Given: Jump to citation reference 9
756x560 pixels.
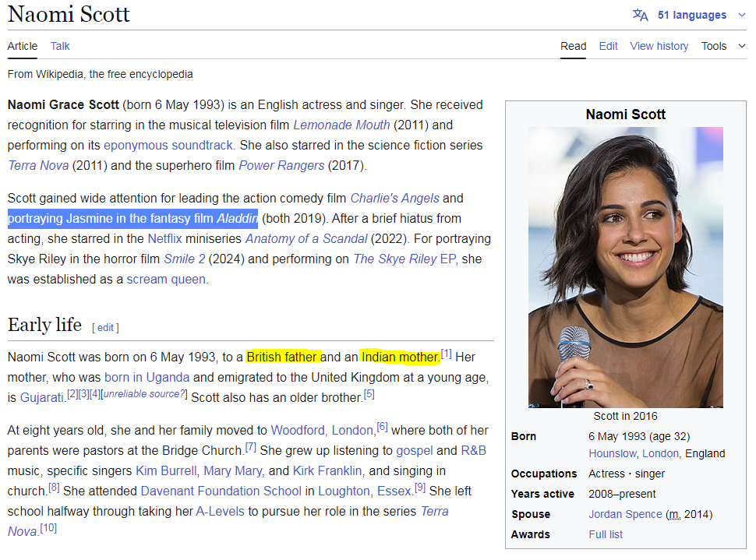Looking at the screenshot, I should tap(420, 488).
